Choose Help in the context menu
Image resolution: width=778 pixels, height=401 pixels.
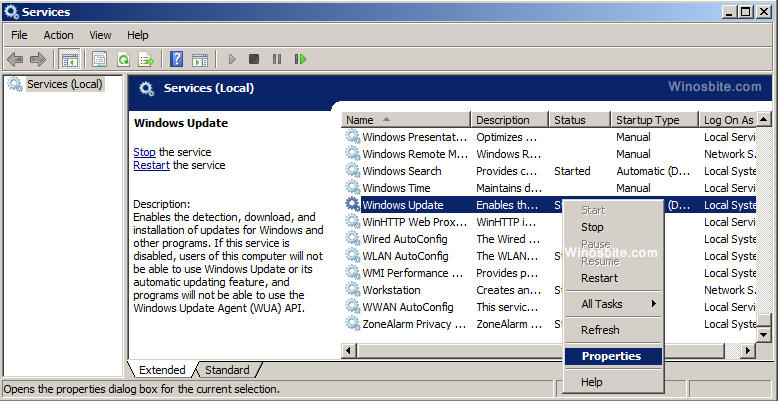pyautogui.click(x=614, y=382)
